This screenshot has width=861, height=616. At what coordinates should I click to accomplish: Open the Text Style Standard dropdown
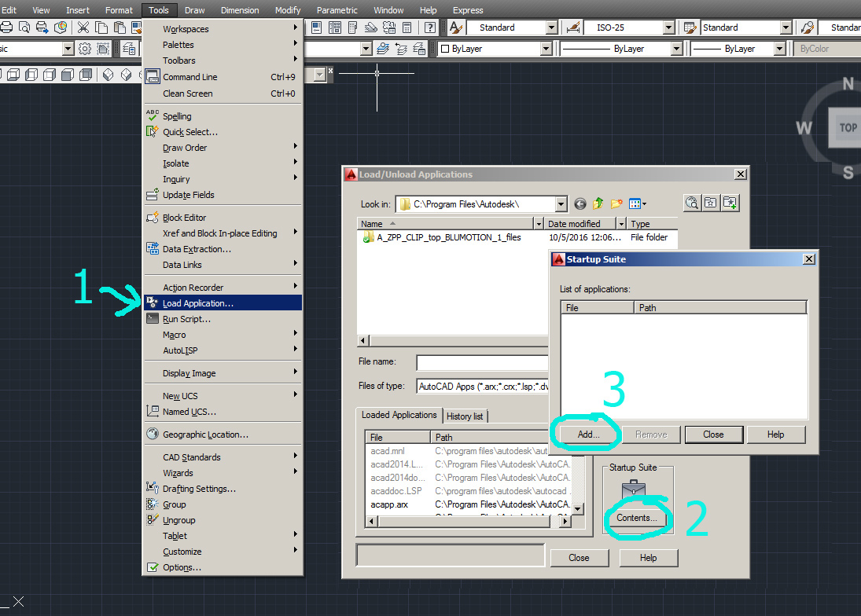[552, 27]
